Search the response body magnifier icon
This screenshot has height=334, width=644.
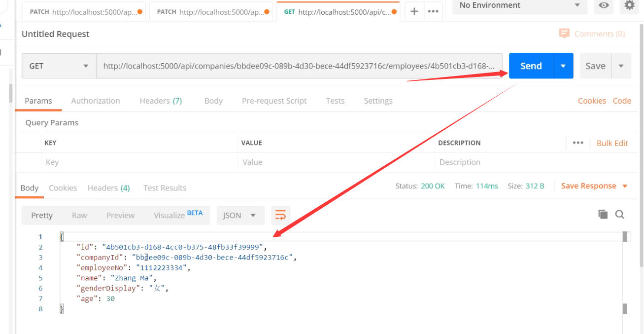[x=620, y=214]
